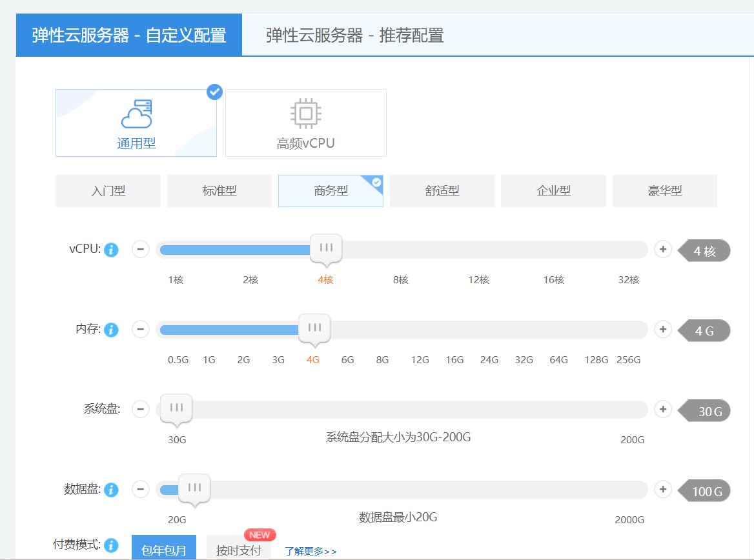Viewport: 754px width, 560px height.
Task: Click the 数据盘 info icon
Action: coord(112,490)
